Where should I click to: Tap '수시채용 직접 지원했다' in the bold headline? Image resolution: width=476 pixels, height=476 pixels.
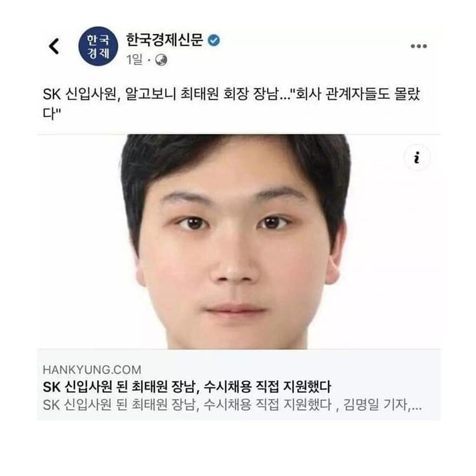click(x=267, y=387)
